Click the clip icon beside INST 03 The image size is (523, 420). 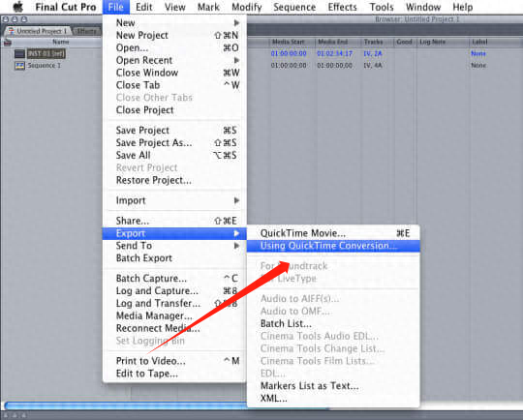point(19,53)
